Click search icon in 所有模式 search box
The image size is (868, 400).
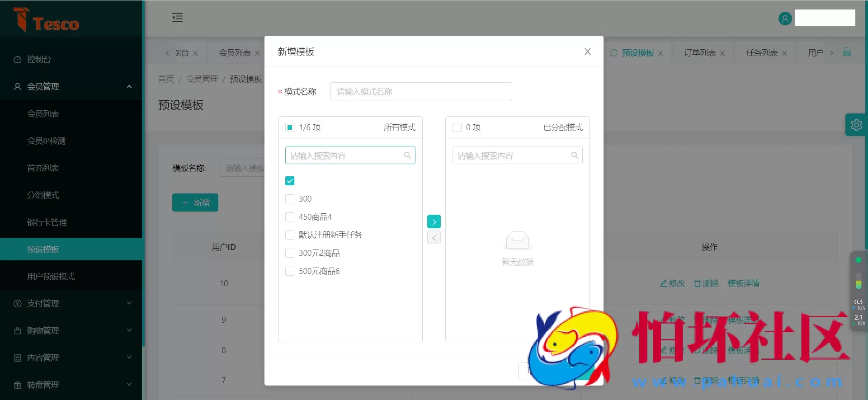pyautogui.click(x=407, y=155)
